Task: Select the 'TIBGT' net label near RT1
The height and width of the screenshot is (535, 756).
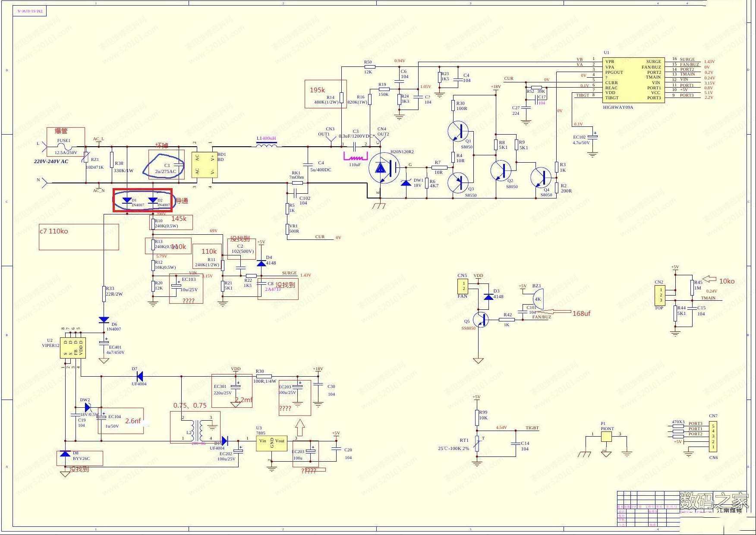Action: click(x=532, y=428)
